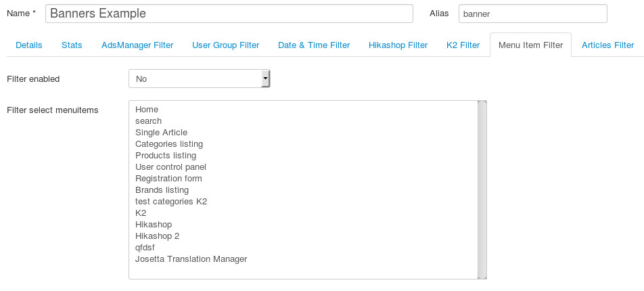Click the Name field with Banners Example

tap(229, 14)
